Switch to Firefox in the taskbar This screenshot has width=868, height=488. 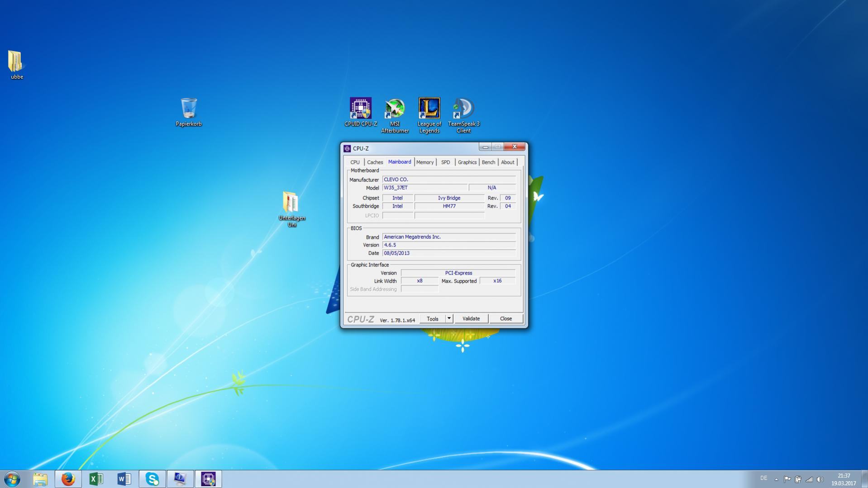coord(68,479)
